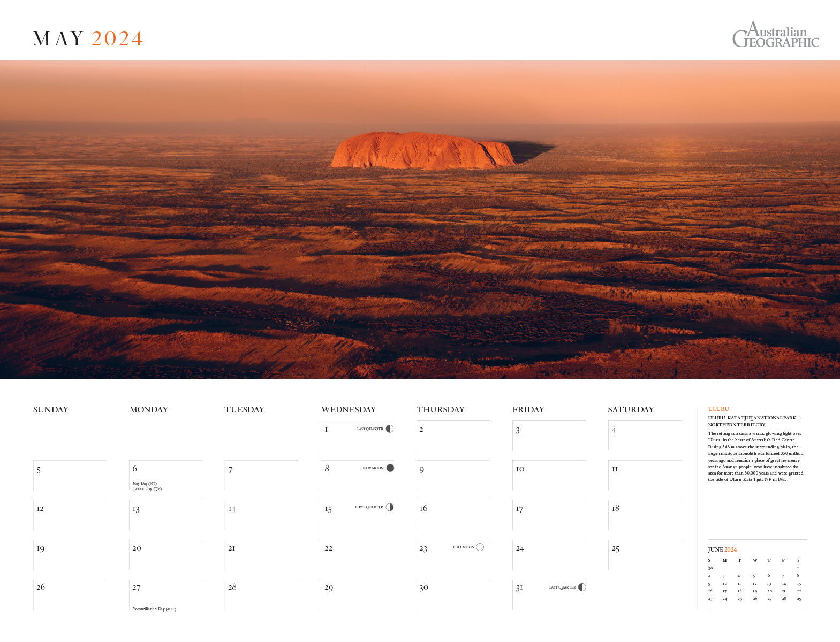Viewport: 840px width, 642px height.
Task: Select the date number 25 on Saturday
Action: pyautogui.click(x=615, y=548)
